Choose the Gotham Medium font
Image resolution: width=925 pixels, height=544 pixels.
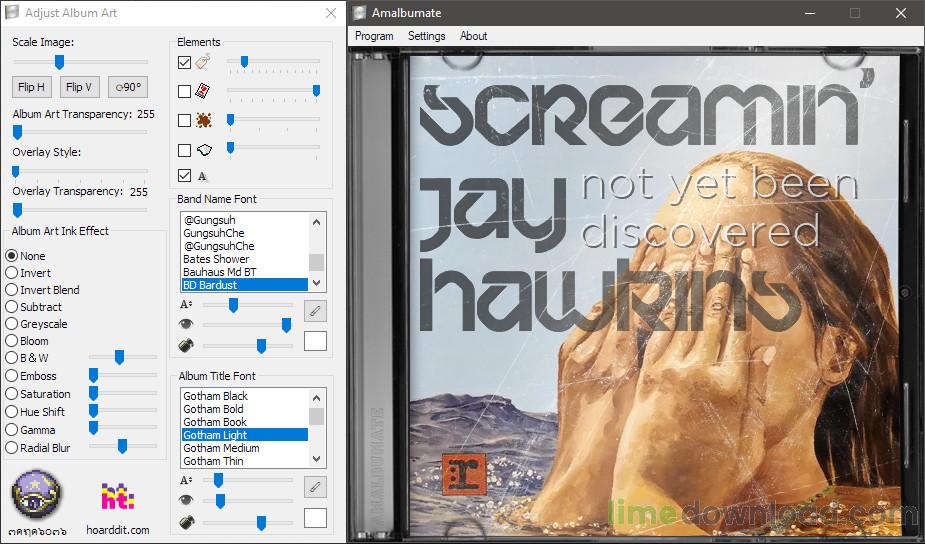tap(245, 448)
